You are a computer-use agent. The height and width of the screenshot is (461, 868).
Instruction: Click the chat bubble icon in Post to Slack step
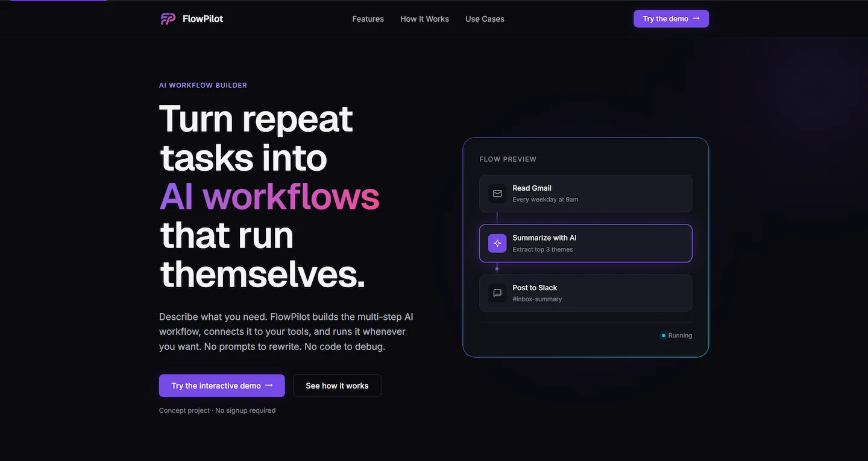(x=497, y=293)
